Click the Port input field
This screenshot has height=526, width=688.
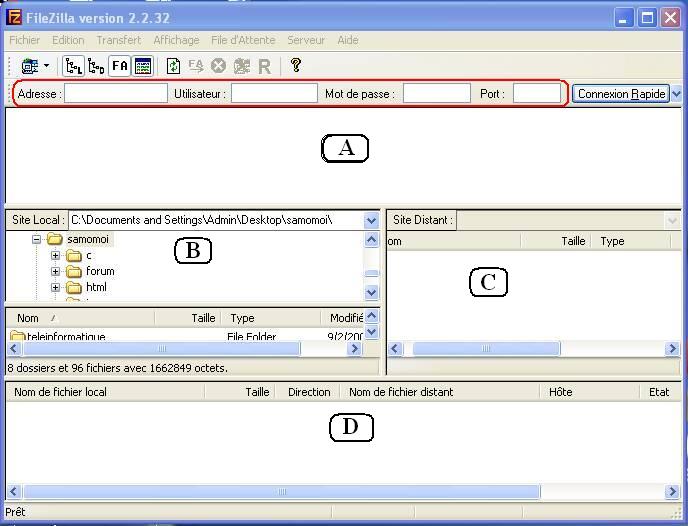coord(537,93)
